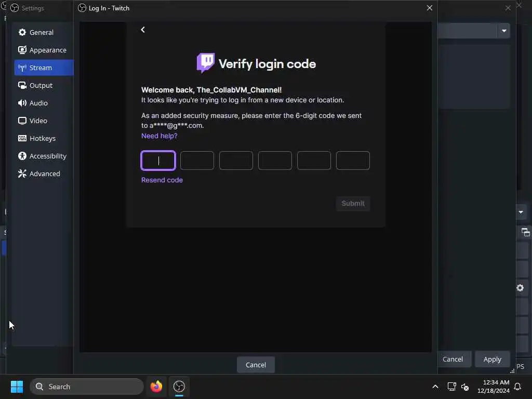
Task: Focus the second code digit box
Action: (197, 161)
